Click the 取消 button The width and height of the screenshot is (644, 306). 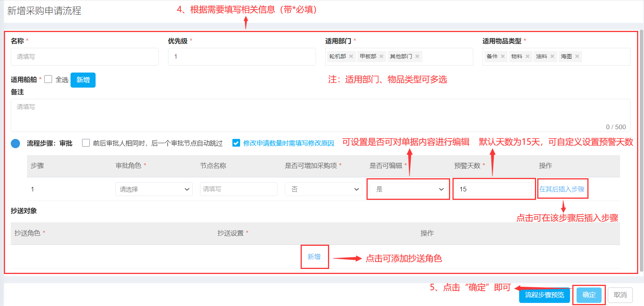click(620, 295)
